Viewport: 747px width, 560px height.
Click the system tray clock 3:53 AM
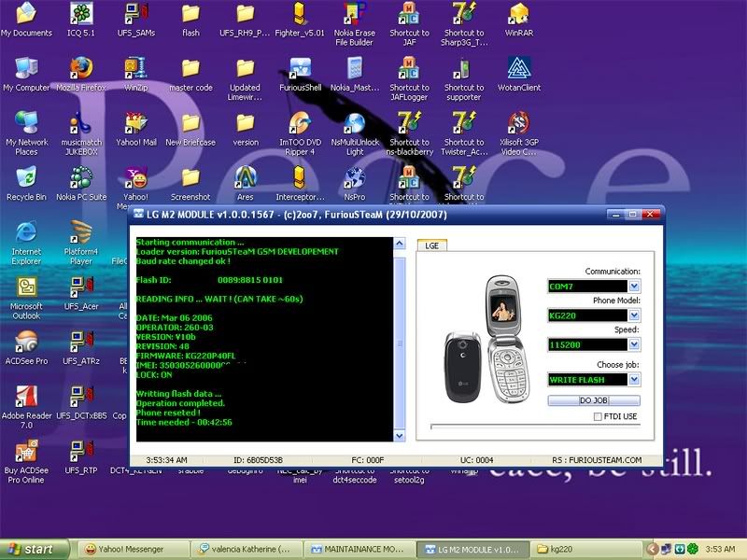pos(720,549)
